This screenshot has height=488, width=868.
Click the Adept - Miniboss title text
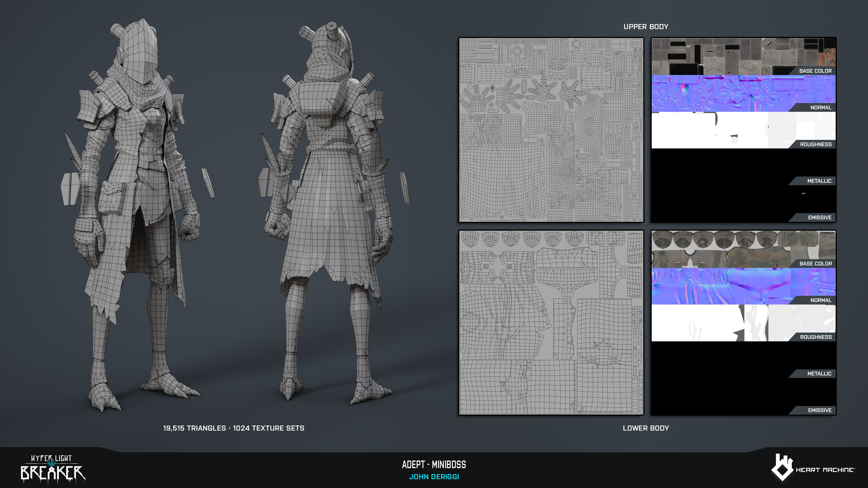434,465
